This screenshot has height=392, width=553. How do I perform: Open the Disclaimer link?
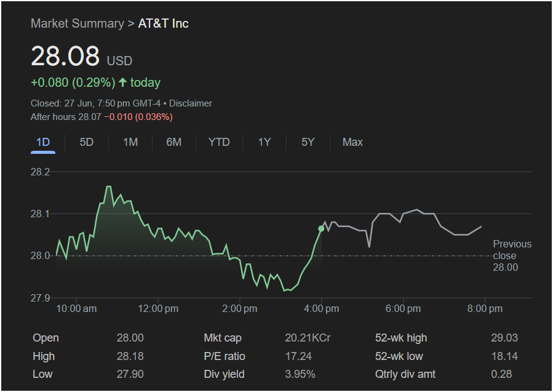click(191, 103)
